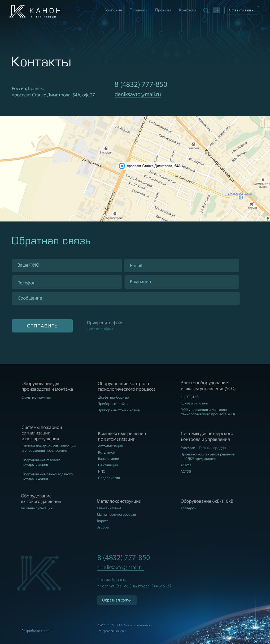
Task: Open ЩСУ 0,4 кВ link
Action: pyautogui.click(x=190, y=397)
